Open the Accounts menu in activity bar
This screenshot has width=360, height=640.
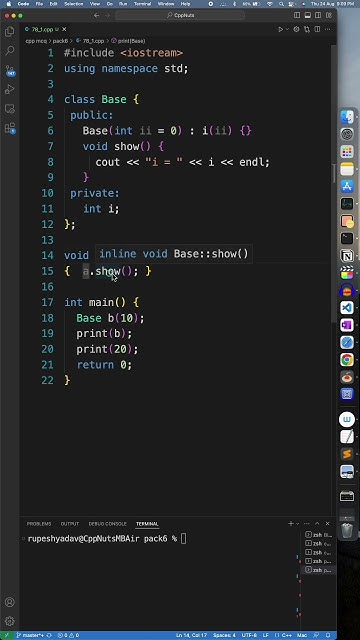[x=10, y=602]
